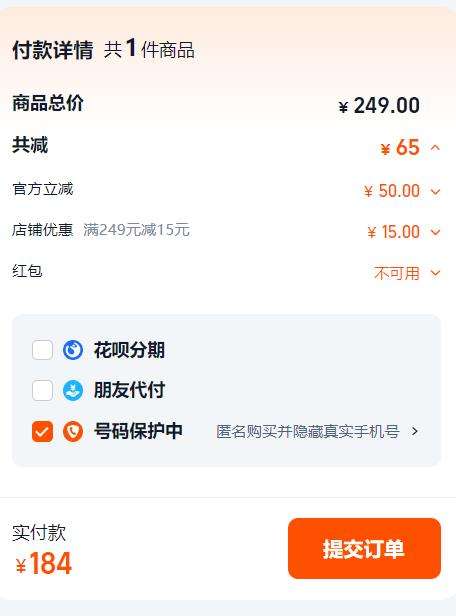Click the ¥184 actual payment amount
Viewport: 456px width, 616px height.
[x=44, y=564]
